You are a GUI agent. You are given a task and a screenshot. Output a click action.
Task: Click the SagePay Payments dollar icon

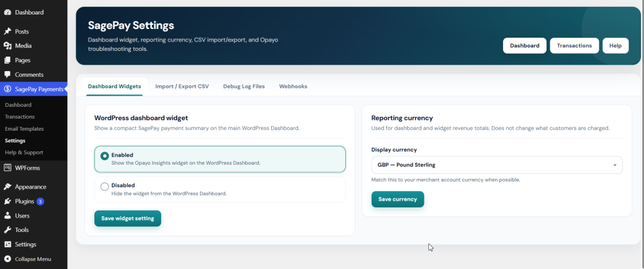8,89
